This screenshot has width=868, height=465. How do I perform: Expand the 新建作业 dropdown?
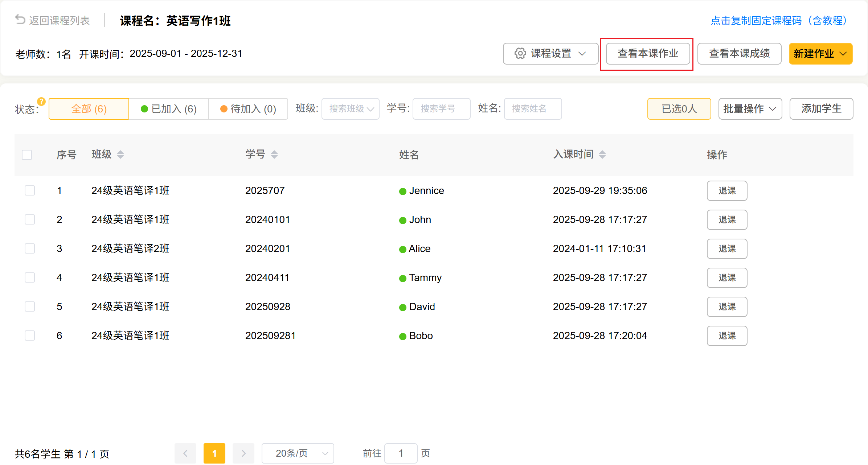pos(820,54)
